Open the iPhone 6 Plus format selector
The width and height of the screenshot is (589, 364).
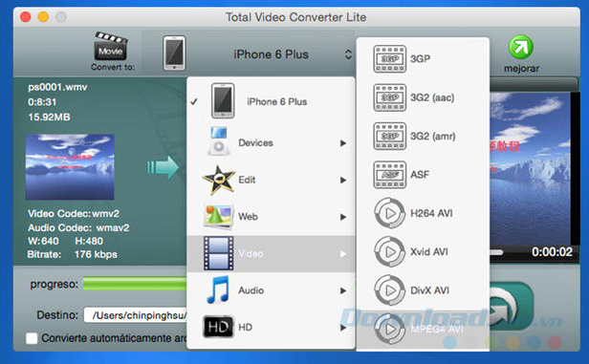(x=249, y=54)
